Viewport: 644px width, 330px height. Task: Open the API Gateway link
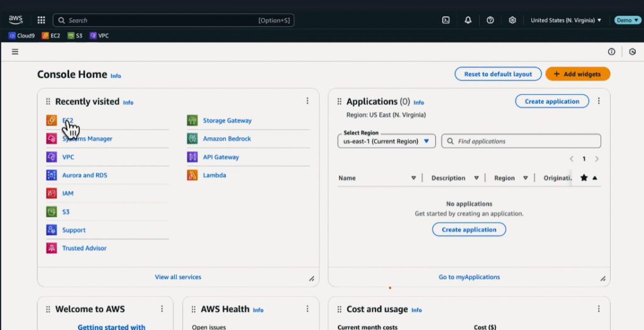[x=221, y=157]
